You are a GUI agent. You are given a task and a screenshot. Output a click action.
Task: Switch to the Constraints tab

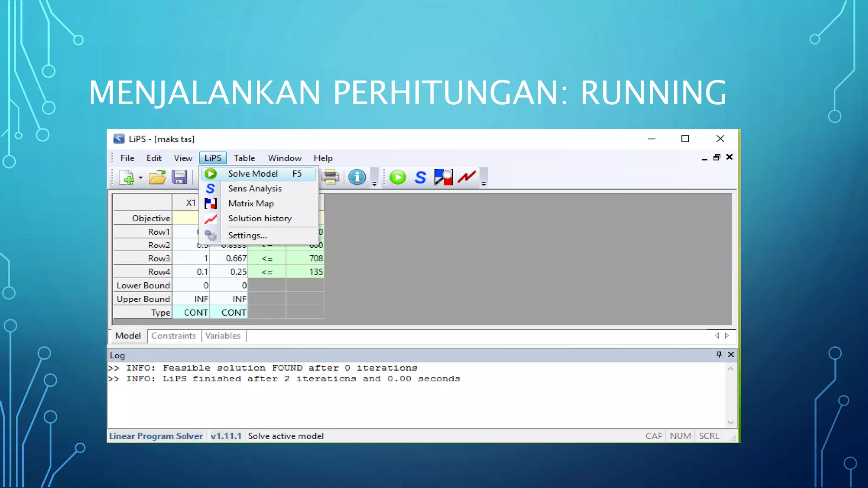tap(174, 336)
